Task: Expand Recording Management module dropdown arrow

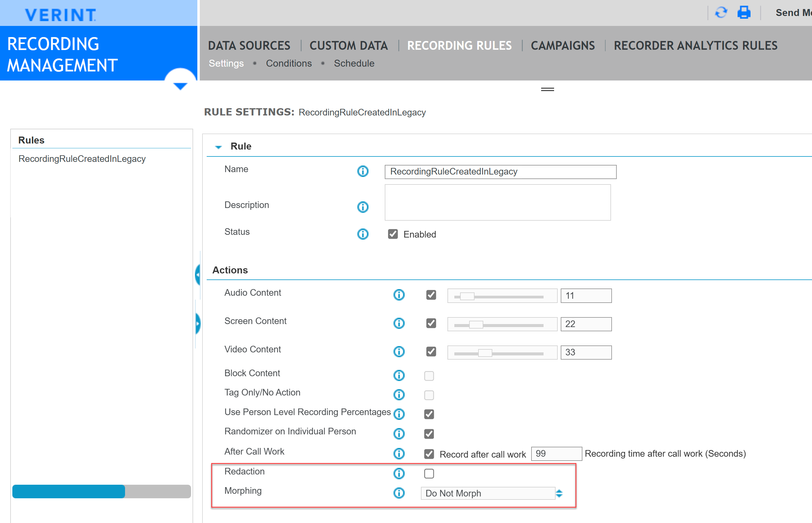Action: click(180, 86)
